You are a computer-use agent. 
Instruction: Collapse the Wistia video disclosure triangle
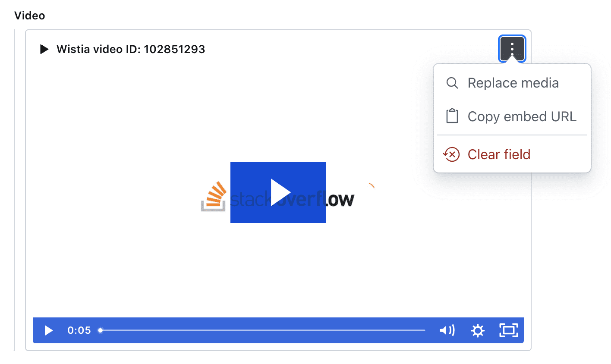pos(44,49)
